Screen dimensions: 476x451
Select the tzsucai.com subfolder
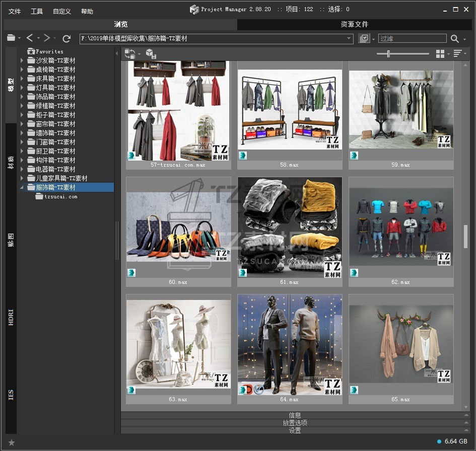coord(60,197)
